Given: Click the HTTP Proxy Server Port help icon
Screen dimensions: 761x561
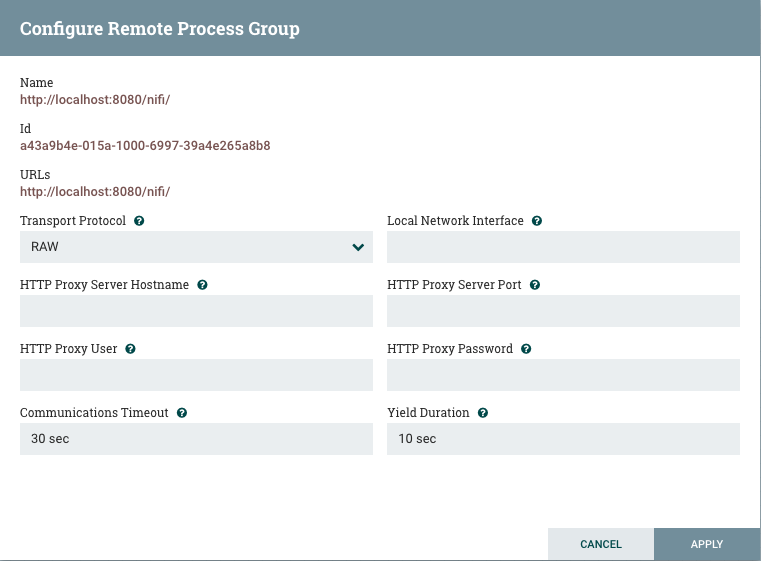Looking at the screenshot, I should point(535,285).
